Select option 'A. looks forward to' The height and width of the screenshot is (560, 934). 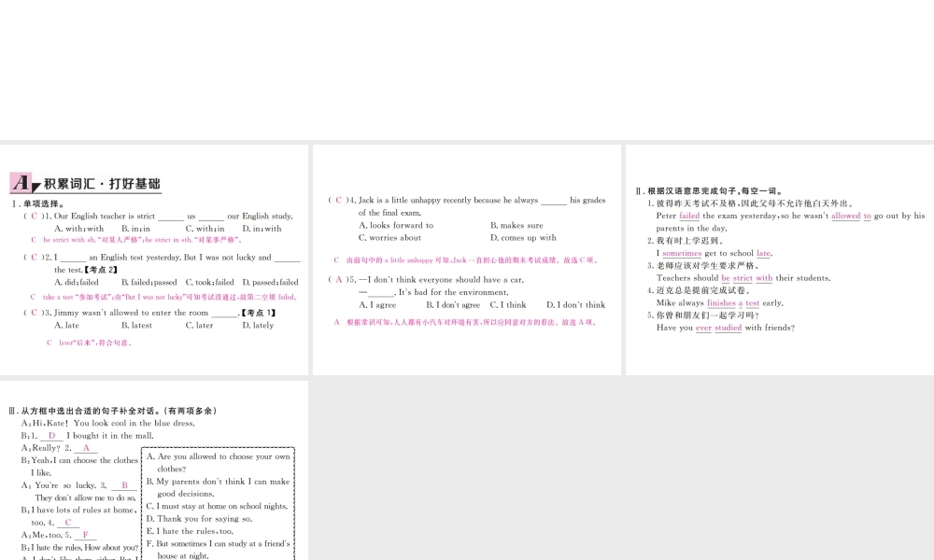pos(395,225)
